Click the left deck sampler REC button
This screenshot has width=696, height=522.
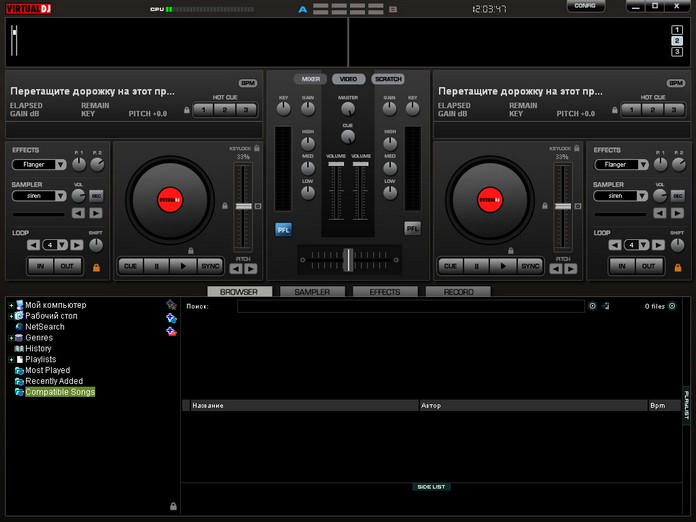[97, 196]
